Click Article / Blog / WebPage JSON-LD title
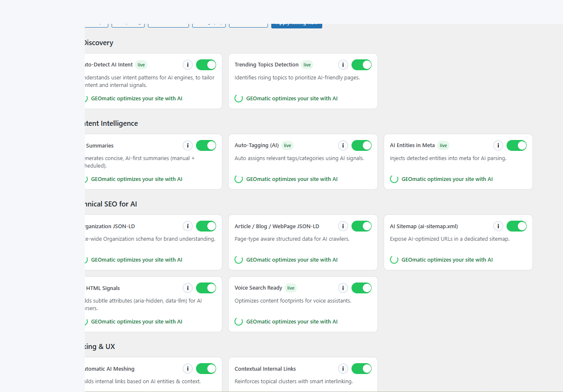The width and height of the screenshot is (563, 392). pyautogui.click(x=277, y=226)
